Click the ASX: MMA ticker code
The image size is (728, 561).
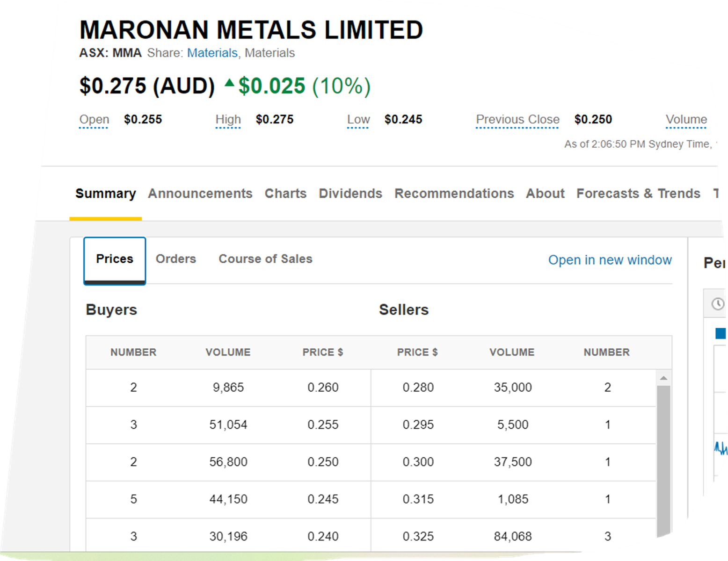coord(110,53)
